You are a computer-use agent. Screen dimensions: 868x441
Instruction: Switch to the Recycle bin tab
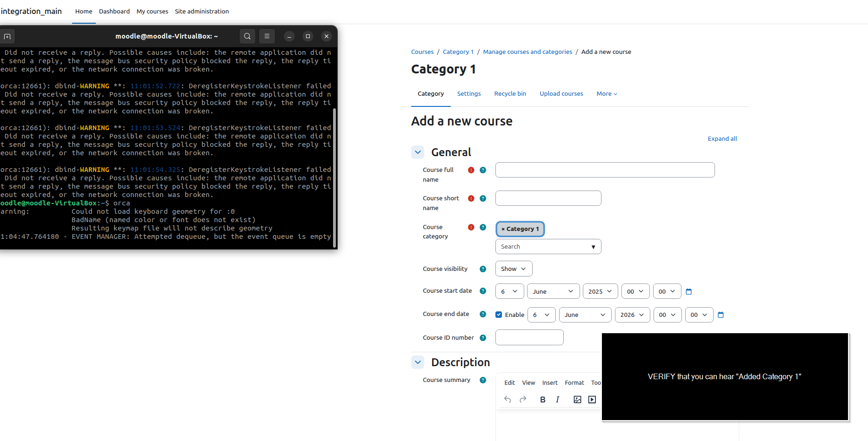510,94
